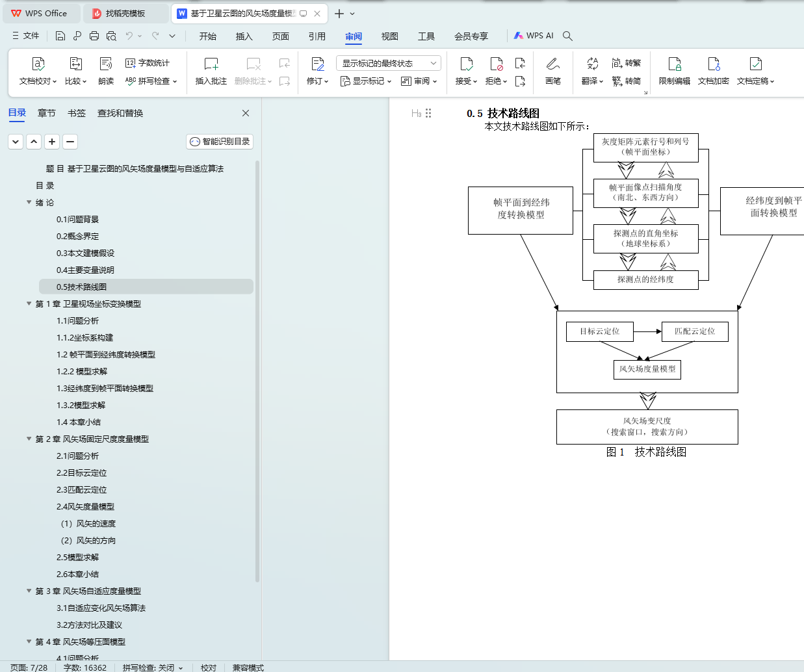Image resolution: width=804 pixels, height=672 pixels.
Task: Expand all outline levels with down chevron
Action: 16,141
